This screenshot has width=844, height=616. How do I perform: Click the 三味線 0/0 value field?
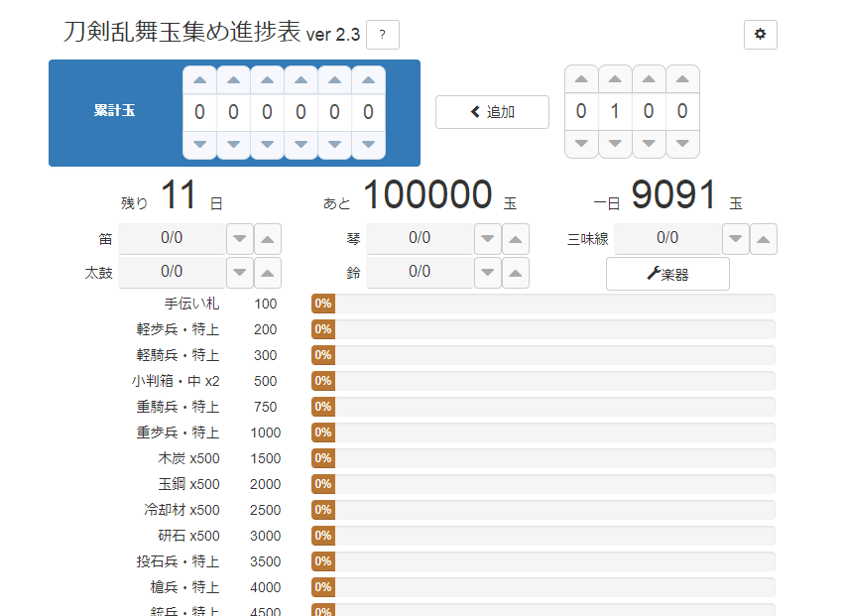[667, 238]
